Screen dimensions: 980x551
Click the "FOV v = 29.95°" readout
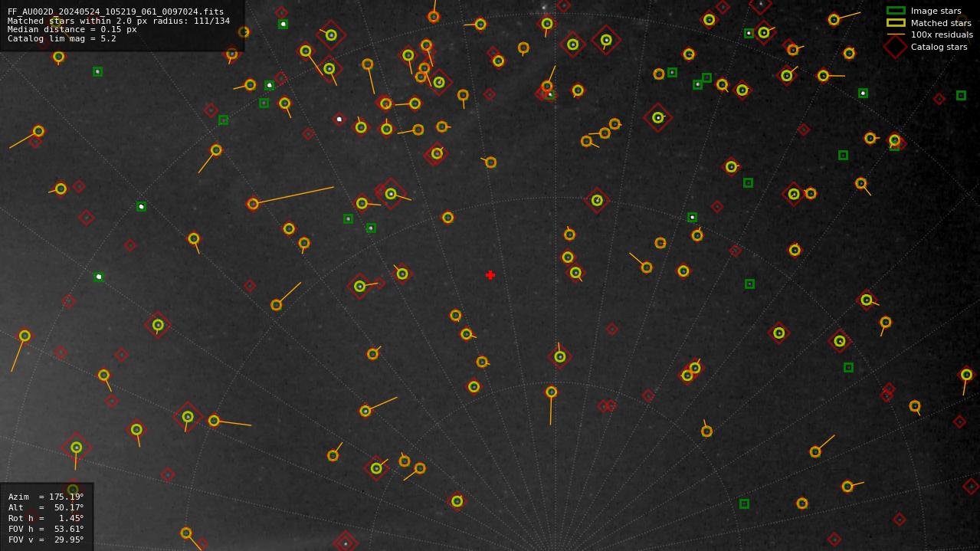46,540
